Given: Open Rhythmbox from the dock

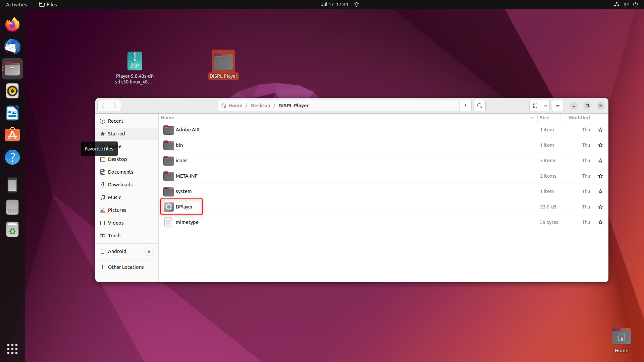Looking at the screenshot, I should (x=12, y=91).
